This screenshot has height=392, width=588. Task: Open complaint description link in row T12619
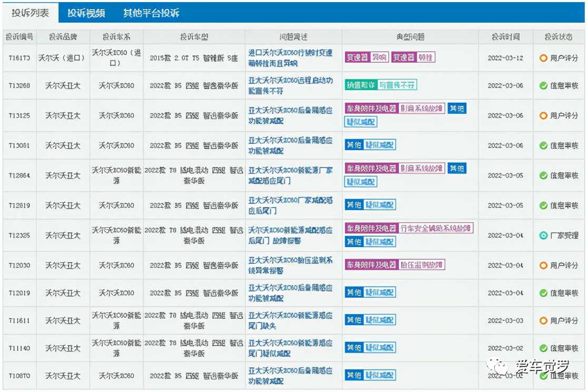(x=290, y=205)
